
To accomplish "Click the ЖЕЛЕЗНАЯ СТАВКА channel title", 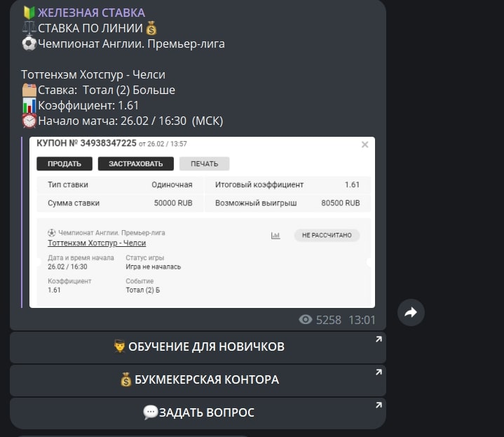I will 91,13.
